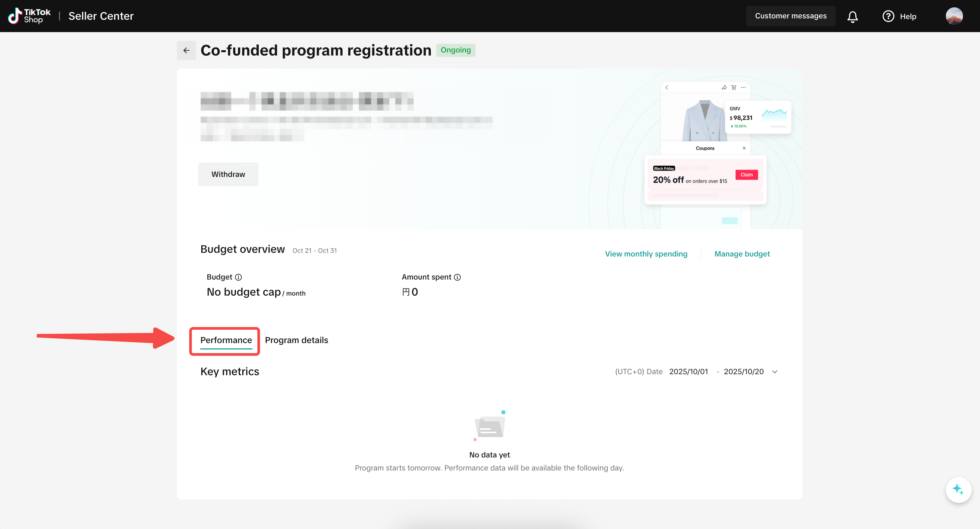980x529 pixels.
Task: Expand the date range chevron
Action: [x=774, y=372]
